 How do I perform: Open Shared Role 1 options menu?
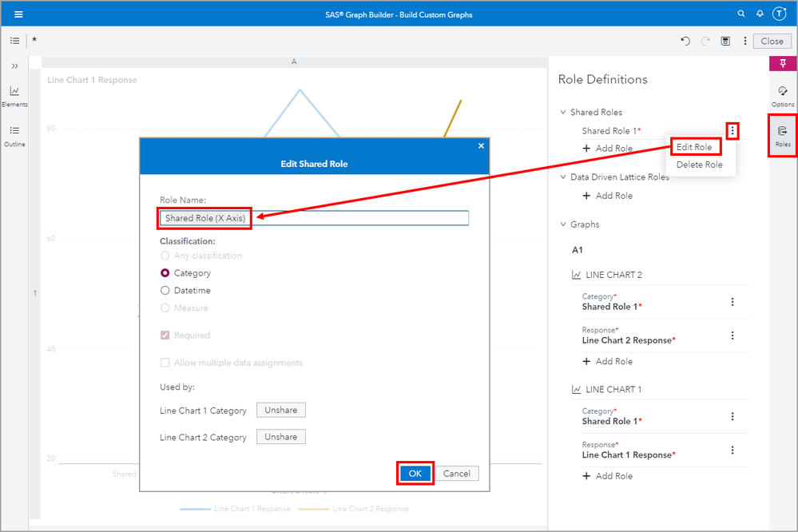point(732,131)
